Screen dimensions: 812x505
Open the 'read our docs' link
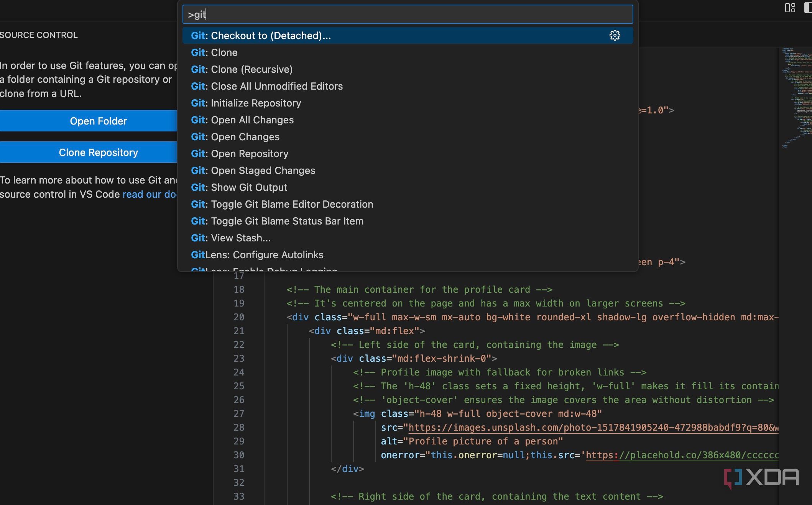pos(150,194)
